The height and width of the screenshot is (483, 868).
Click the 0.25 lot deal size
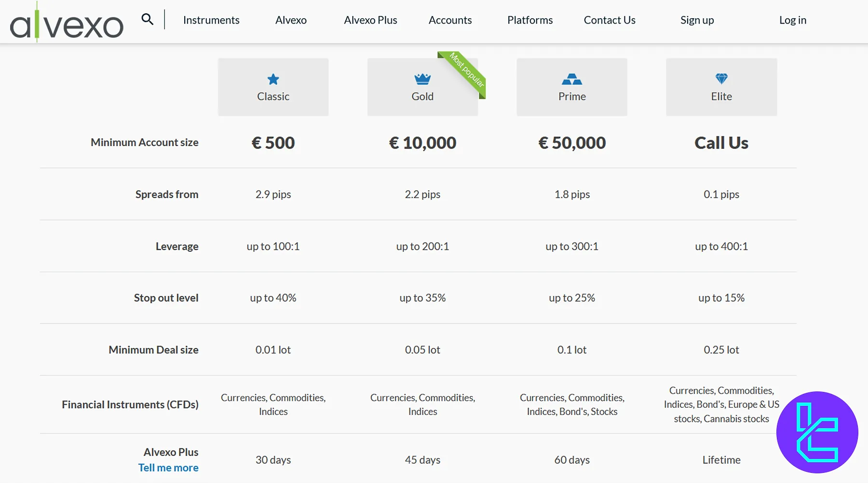click(721, 350)
